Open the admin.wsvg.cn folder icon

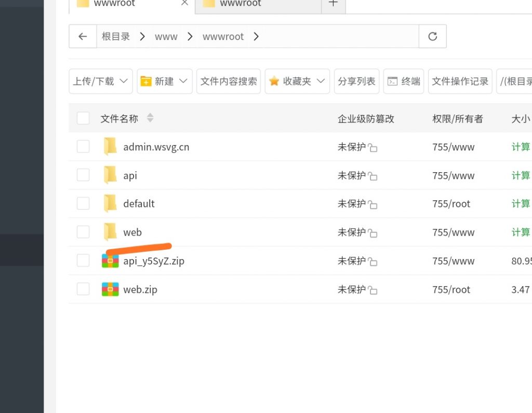[110, 147]
